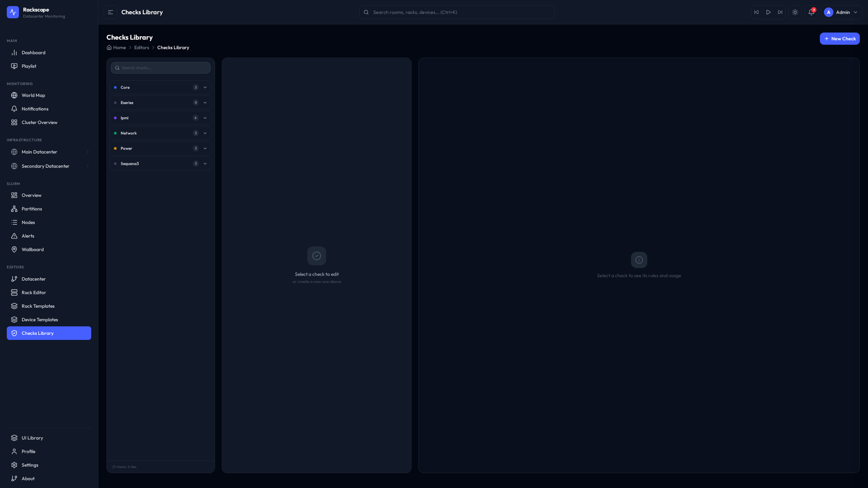
Task: Expand the Ipmi checks group
Action: point(205,118)
